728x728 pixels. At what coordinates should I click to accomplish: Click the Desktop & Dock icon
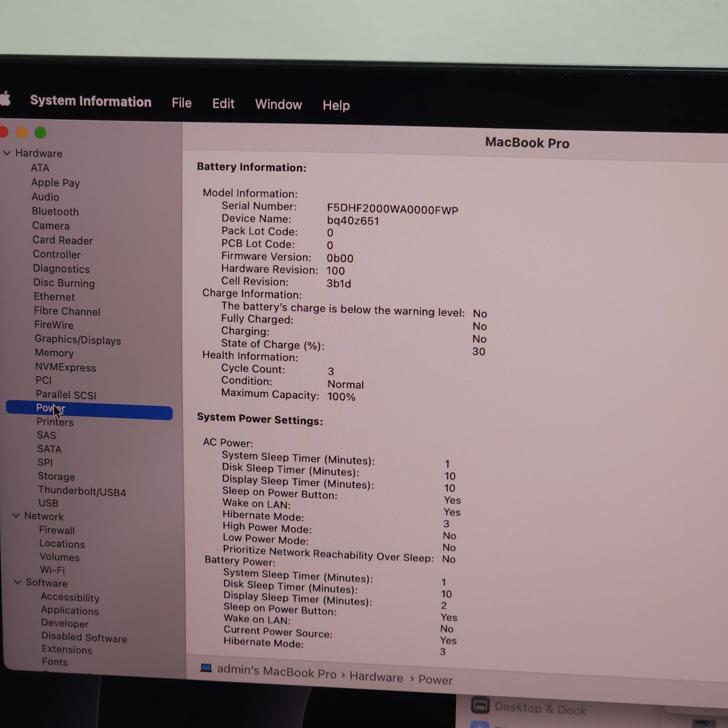(x=480, y=705)
